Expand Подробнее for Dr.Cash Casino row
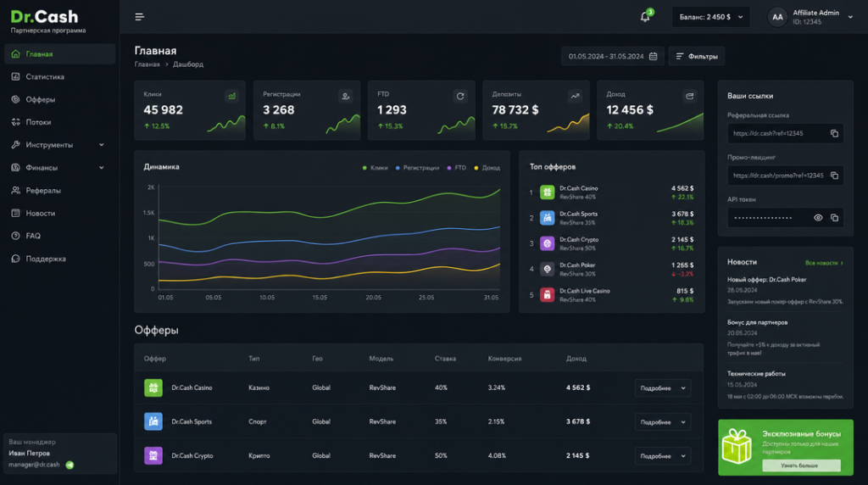The width and height of the screenshot is (868, 485). [663, 388]
